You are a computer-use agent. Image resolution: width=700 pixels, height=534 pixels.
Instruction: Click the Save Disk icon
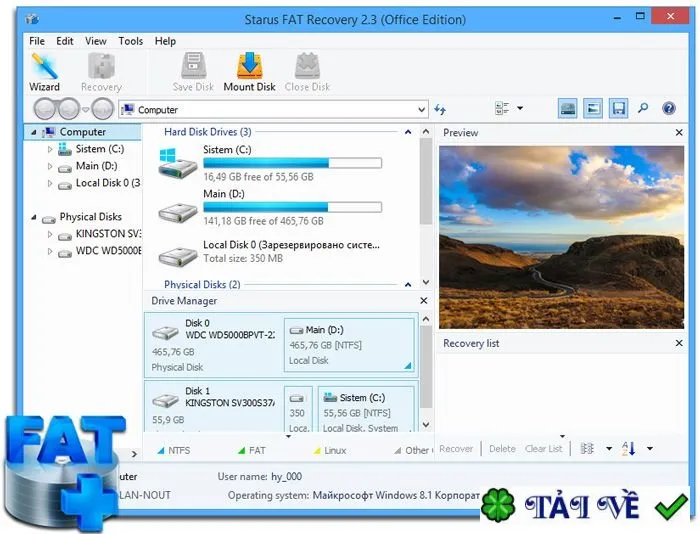click(193, 72)
